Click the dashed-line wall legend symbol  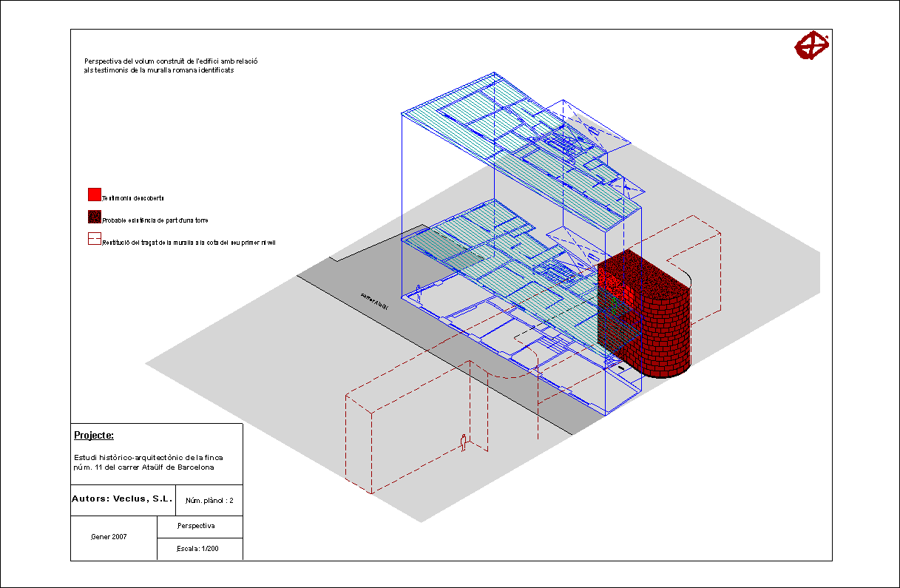[x=94, y=239]
